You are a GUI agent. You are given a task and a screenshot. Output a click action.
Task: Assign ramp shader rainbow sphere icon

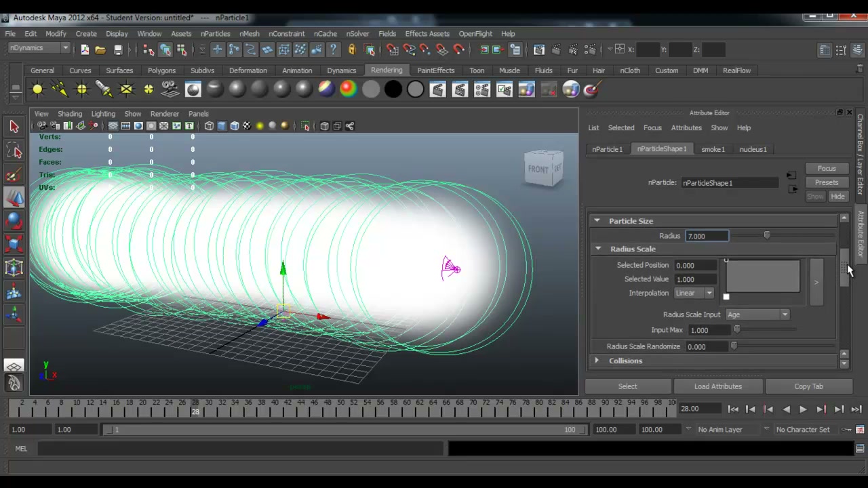pos(348,89)
